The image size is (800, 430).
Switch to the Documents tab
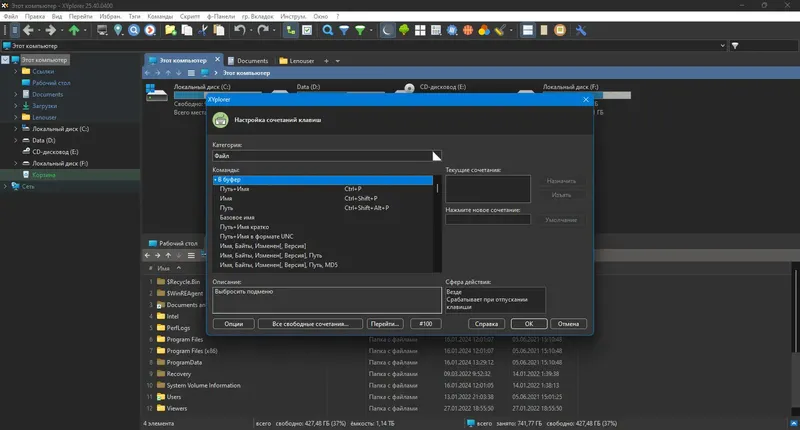click(247, 61)
